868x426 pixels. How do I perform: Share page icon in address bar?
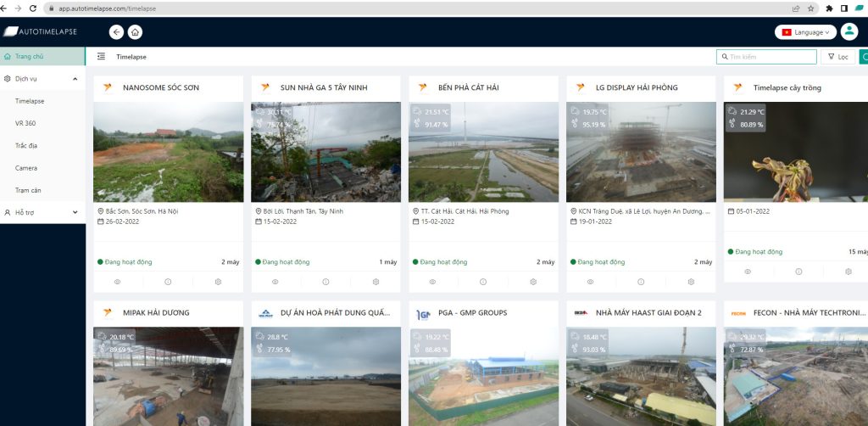(795, 8)
